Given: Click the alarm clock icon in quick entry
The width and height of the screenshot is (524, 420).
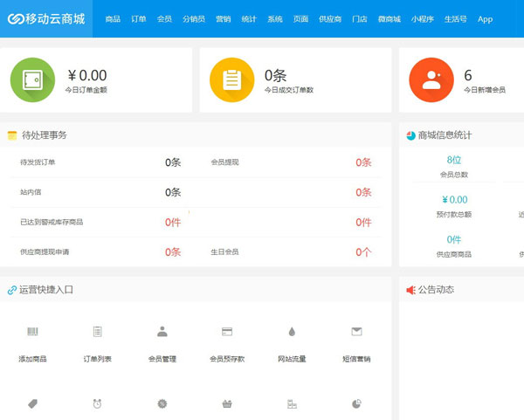Looking at the screenshot, I should point(97,403).
